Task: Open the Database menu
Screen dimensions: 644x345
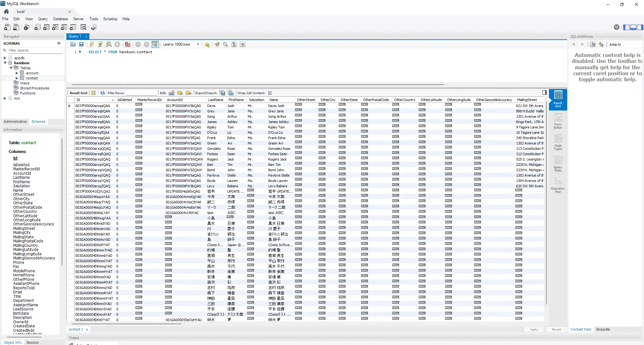Action: click(x=60, y=19)
